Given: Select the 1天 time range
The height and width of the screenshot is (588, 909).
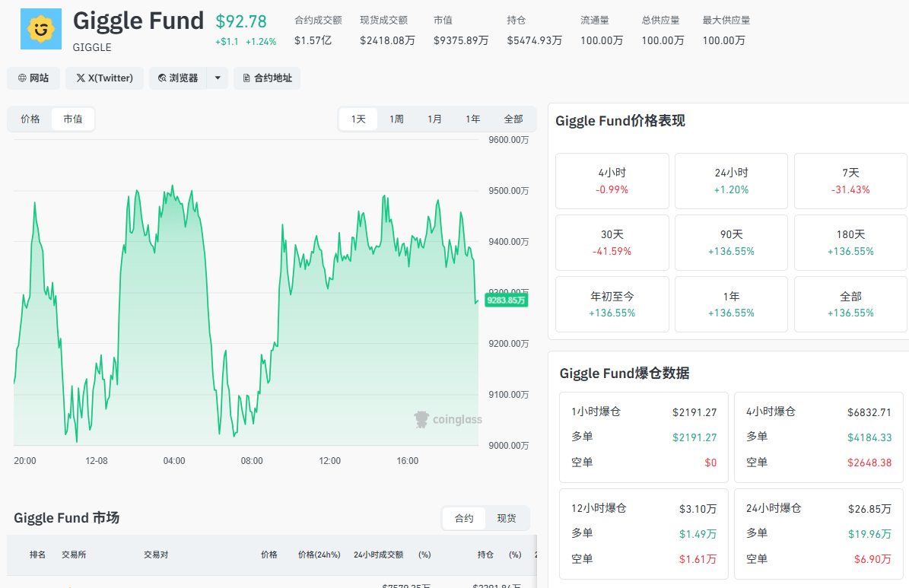Looking at the screenshot, I should coord(358,119).
